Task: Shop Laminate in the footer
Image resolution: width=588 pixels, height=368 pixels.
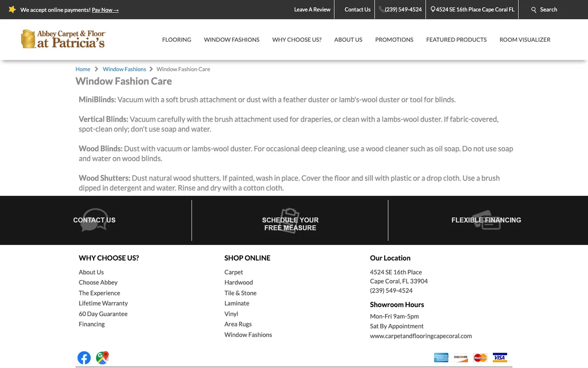Action: pyautogui.click(x=237, y=303)
